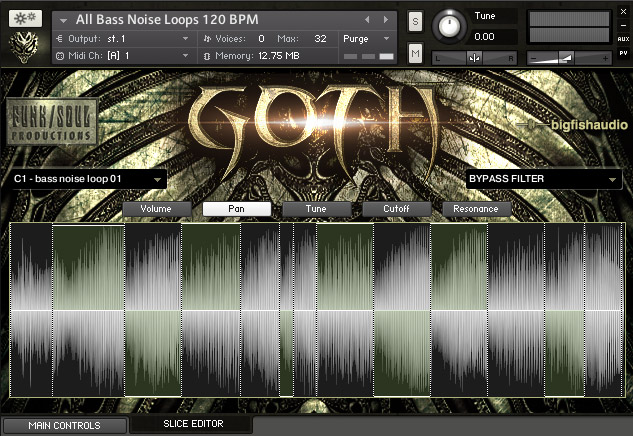Click the Max voices value field

(x=320, y=38)
